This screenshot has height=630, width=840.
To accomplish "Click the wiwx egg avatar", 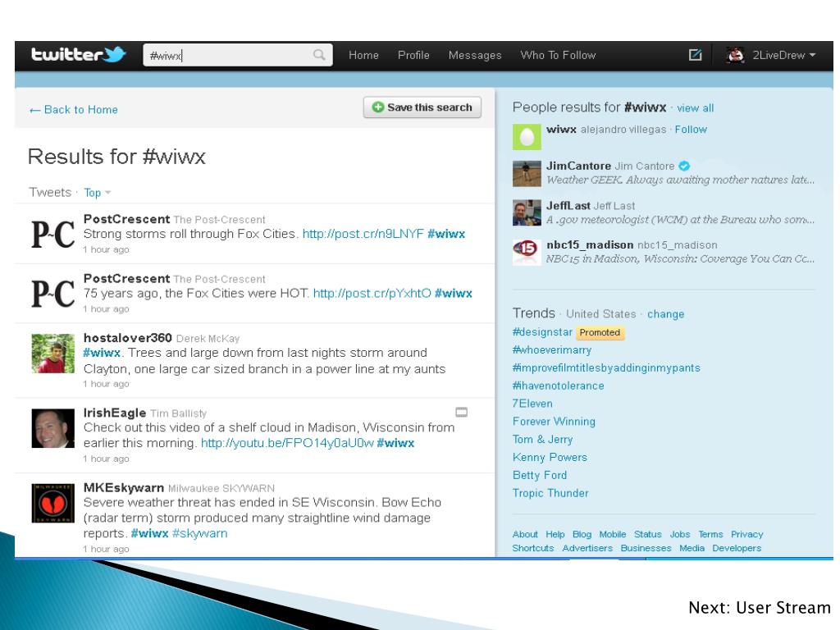I will [x=527, y=137].
